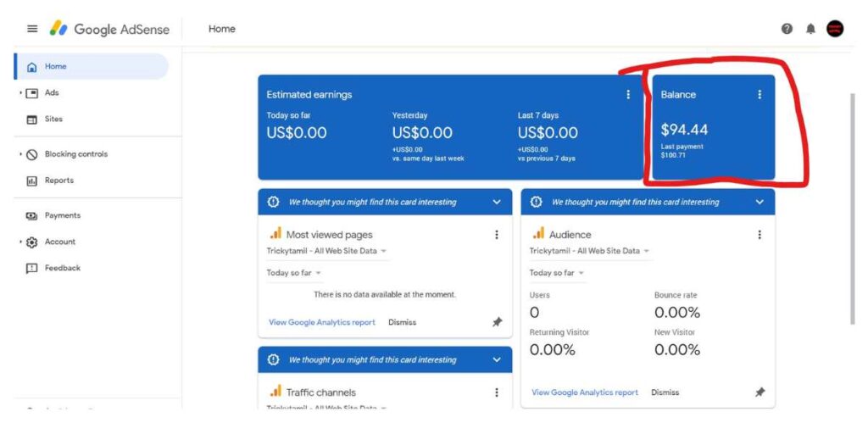Open Reports in the sidebar

coord(59,181)
